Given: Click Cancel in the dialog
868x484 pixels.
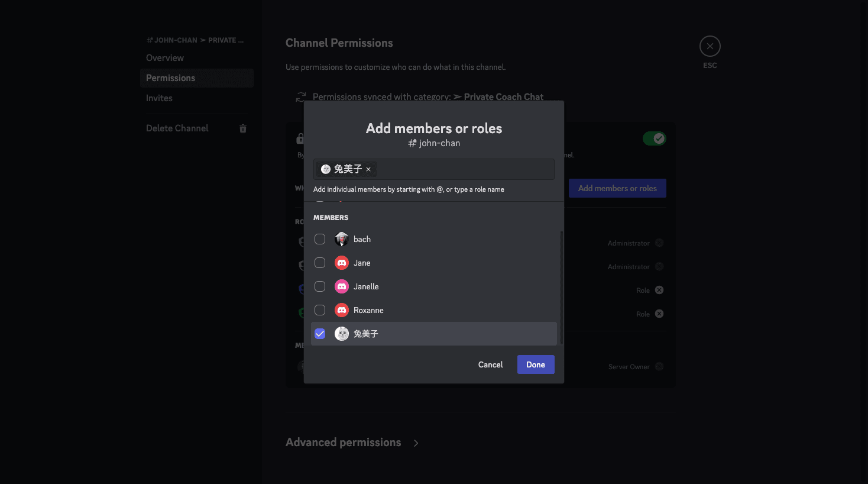Looking at the screenshot, I should pyautogui.click(x=490, y=364).
